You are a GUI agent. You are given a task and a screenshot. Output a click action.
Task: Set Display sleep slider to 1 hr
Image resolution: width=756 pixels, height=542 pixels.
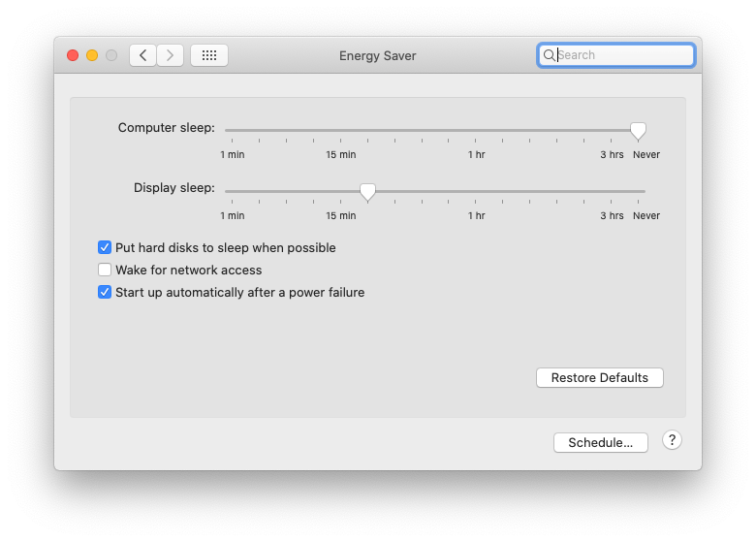coord(476,191)
